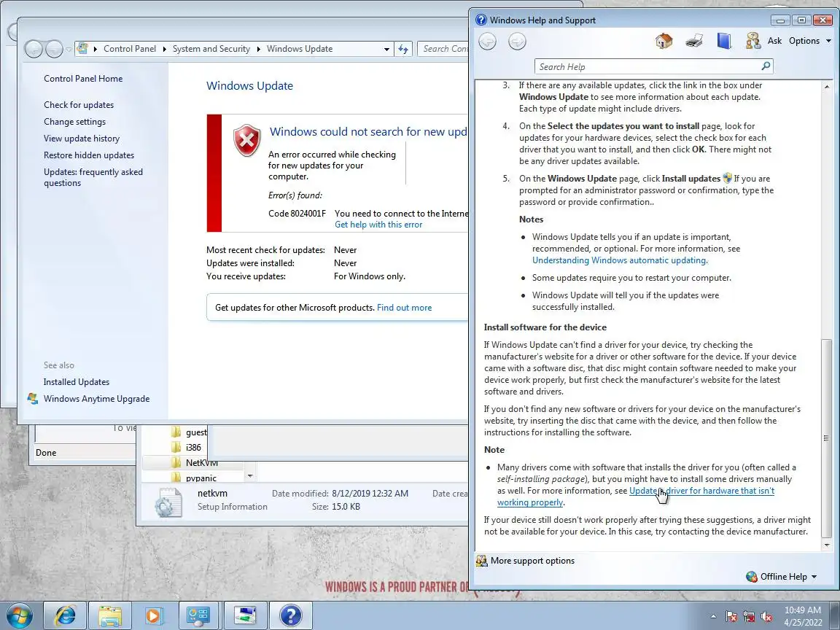Open Updates frequently asked questions
The width and height of the screenshot is (840, 630).
[x=93, y=177]
